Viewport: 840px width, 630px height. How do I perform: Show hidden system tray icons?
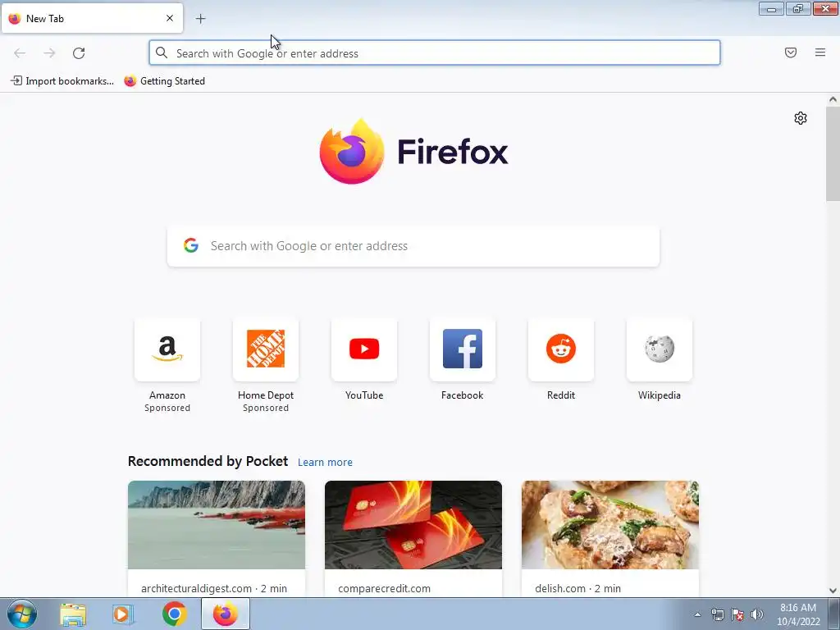click(697, 614)
